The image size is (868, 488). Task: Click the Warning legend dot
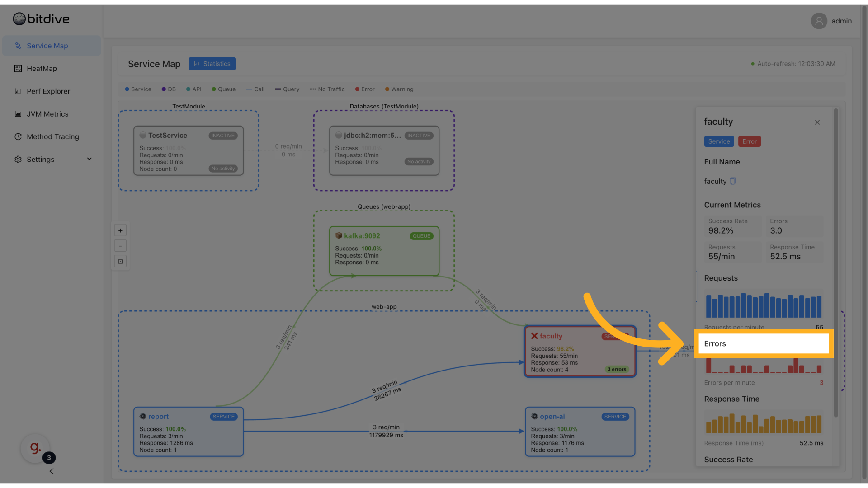click(x=387, y=89)
